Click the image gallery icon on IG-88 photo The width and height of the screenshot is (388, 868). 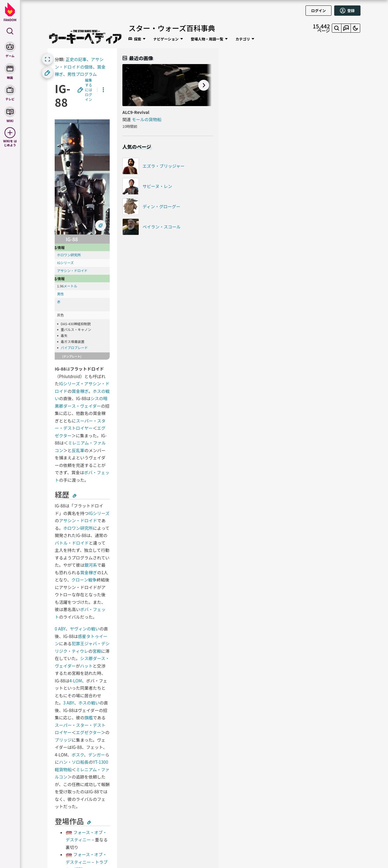(100, 225)
